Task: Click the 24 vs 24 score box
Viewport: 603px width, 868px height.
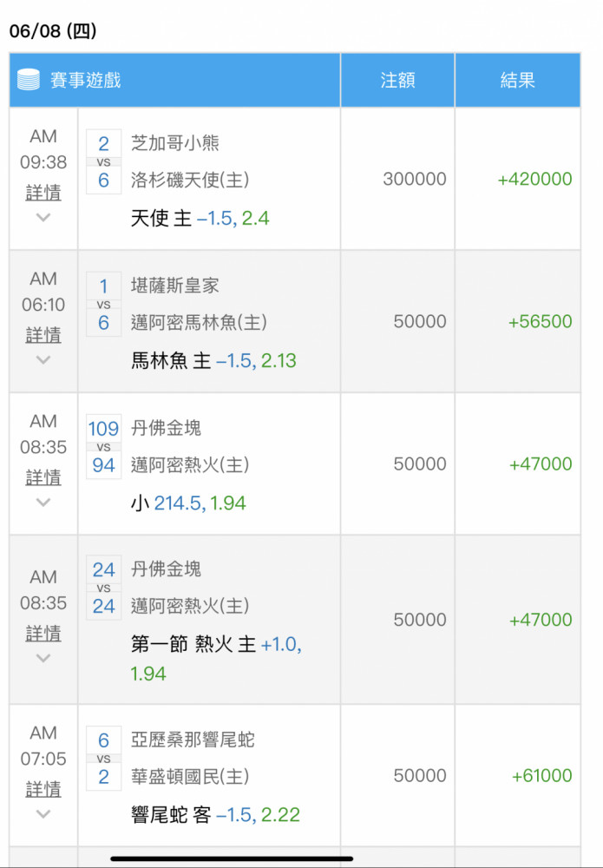Action: (x=103, y=588)
